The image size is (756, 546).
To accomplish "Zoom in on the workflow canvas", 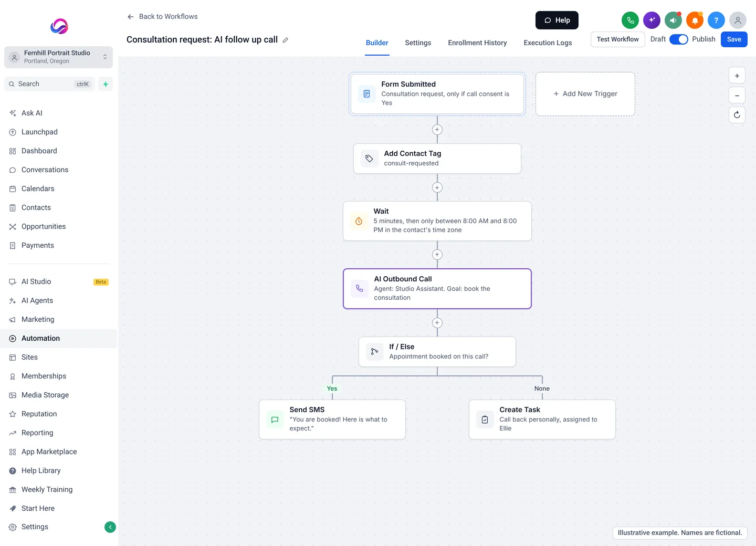I will [737, 76].
